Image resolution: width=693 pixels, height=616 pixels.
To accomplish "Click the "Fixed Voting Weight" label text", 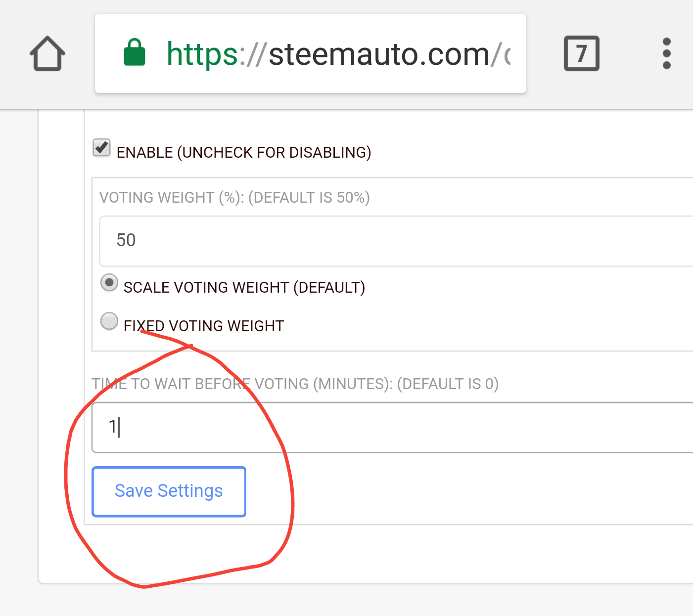I will coord(204,326).
